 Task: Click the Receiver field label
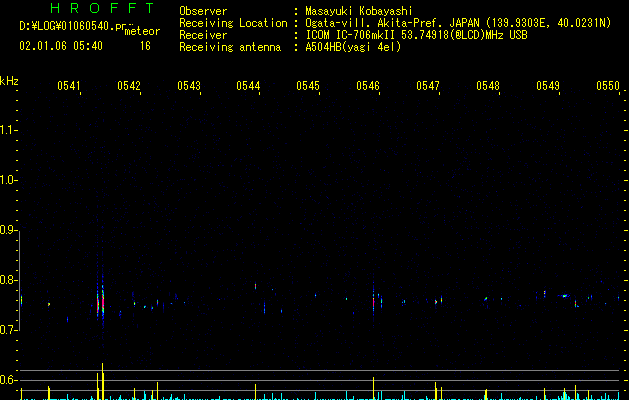pyautogui.click(x=203, y=35)
